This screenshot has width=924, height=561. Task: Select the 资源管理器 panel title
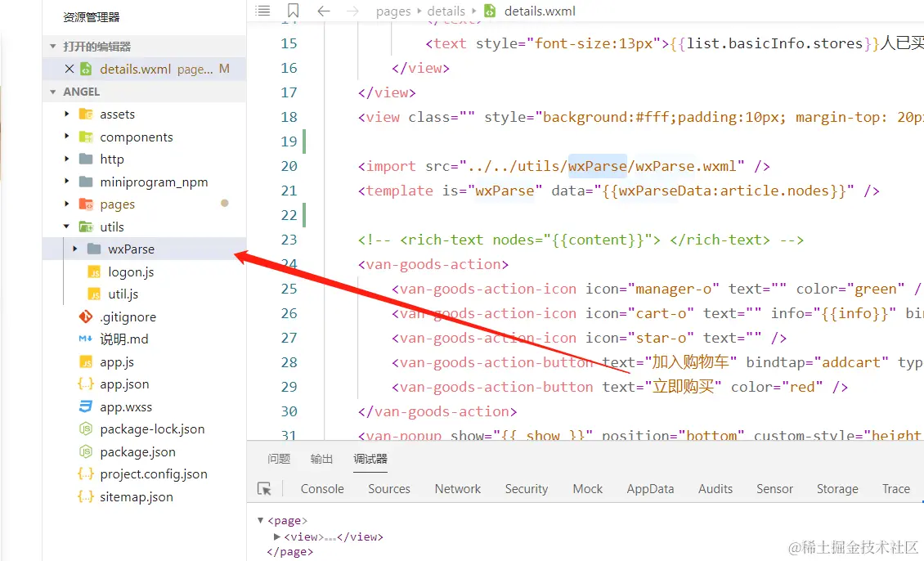pyautogui.click(x=92, y=17)
